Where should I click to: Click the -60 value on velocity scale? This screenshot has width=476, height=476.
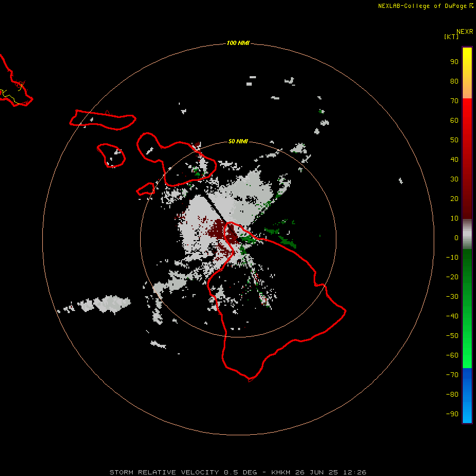[452, 355]
